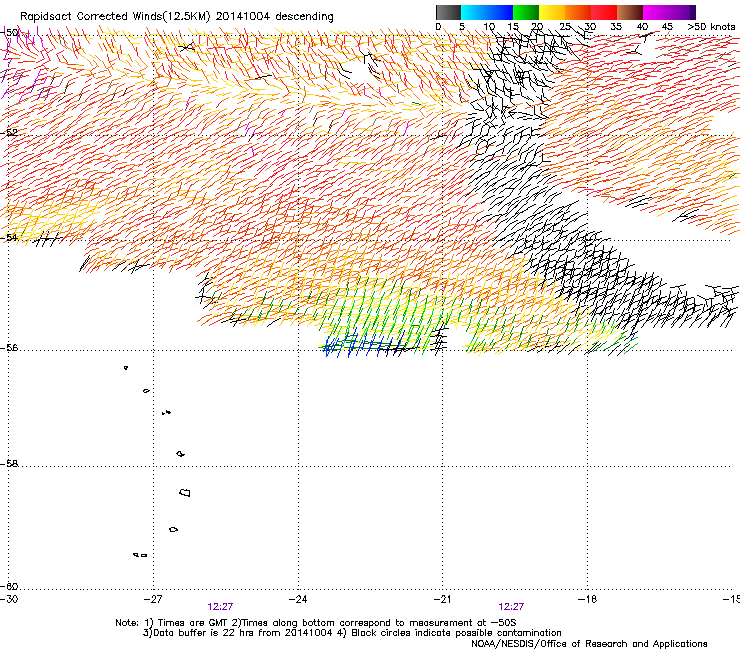Click the '-58' latitude axis label
The height and width of the screenshot is (650, 740).
click(10, 464)
